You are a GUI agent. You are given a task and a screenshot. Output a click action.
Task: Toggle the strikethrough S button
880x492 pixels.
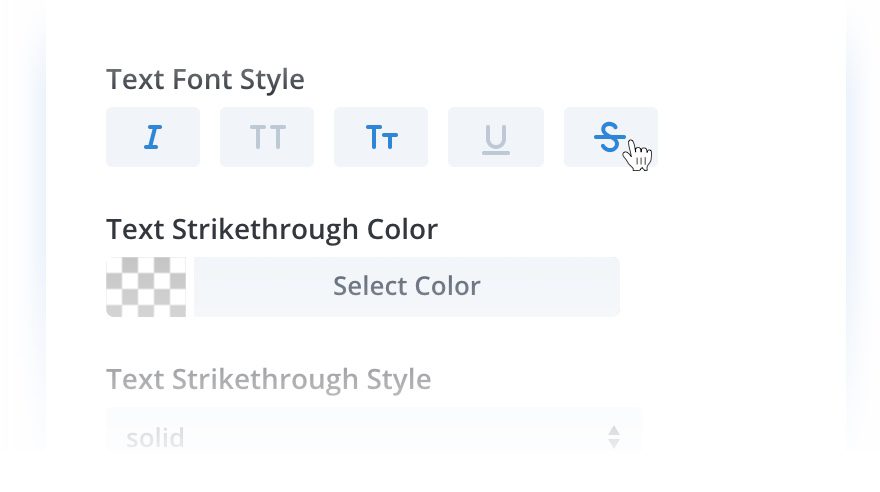coord(610,137)
